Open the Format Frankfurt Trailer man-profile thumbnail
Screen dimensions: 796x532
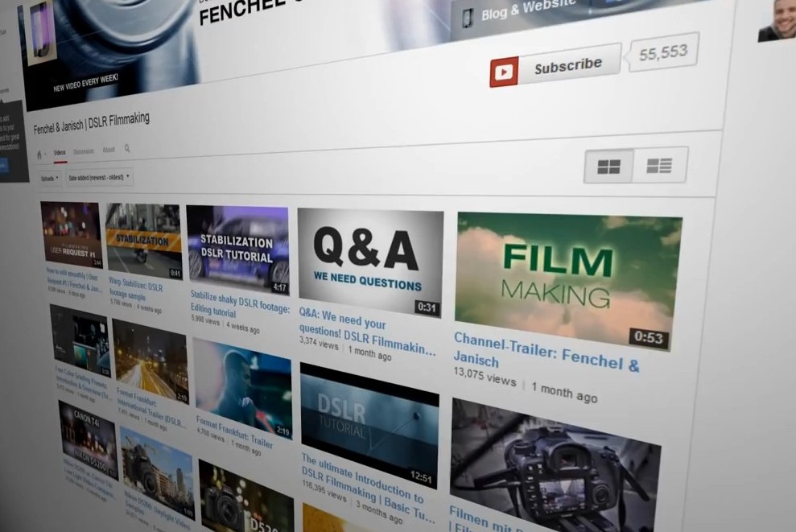(242, 388)
